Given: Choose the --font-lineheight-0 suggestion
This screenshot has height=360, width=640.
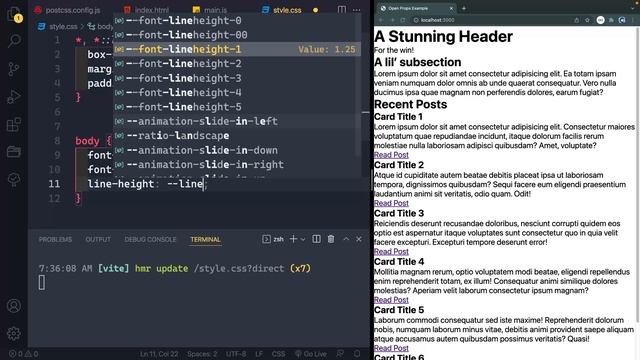Looking at the screenshot, I should [237, 20].
